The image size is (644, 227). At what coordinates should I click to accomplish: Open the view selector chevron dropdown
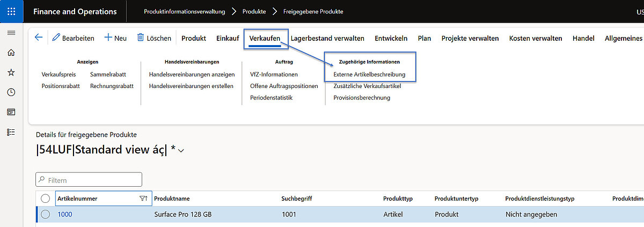pyautogui.click(x=181, y=151)
